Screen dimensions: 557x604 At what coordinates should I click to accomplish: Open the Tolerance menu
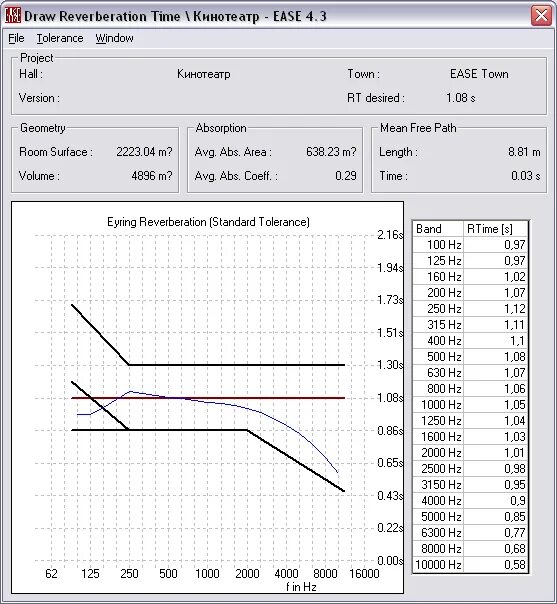(x=60, y=38)
